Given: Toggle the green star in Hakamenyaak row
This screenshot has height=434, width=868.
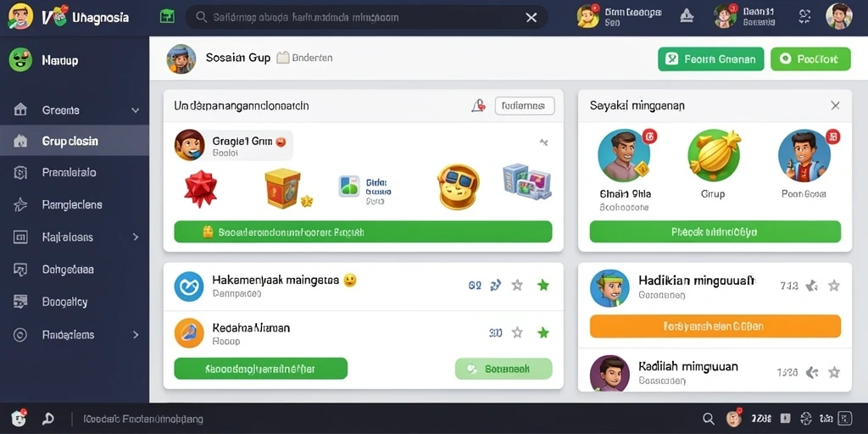Looking at the screenshot, I should (543, 285).
